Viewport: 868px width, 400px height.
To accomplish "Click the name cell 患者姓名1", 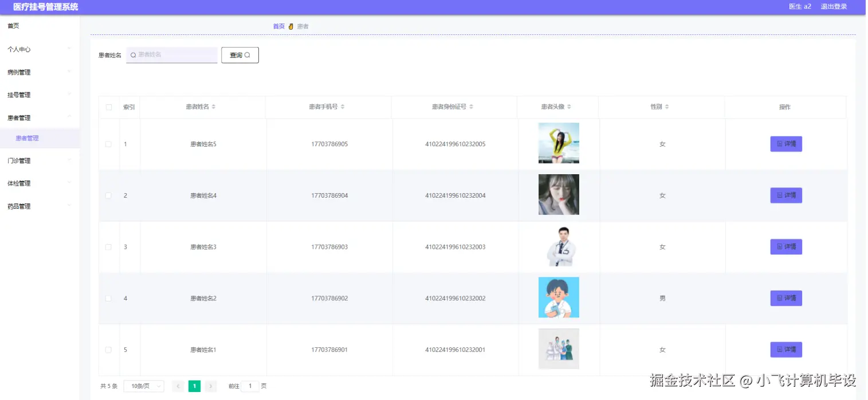I will click(x=203, y=350).
